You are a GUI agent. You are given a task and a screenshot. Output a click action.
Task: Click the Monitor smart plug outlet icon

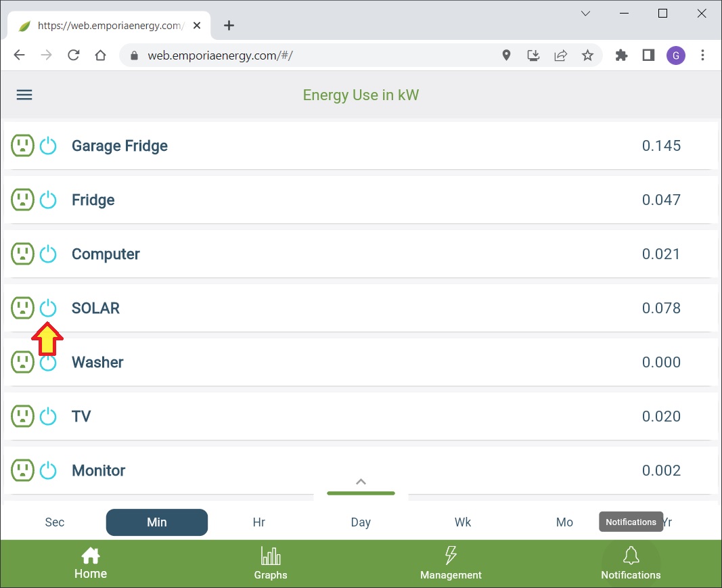click(22, 470)
